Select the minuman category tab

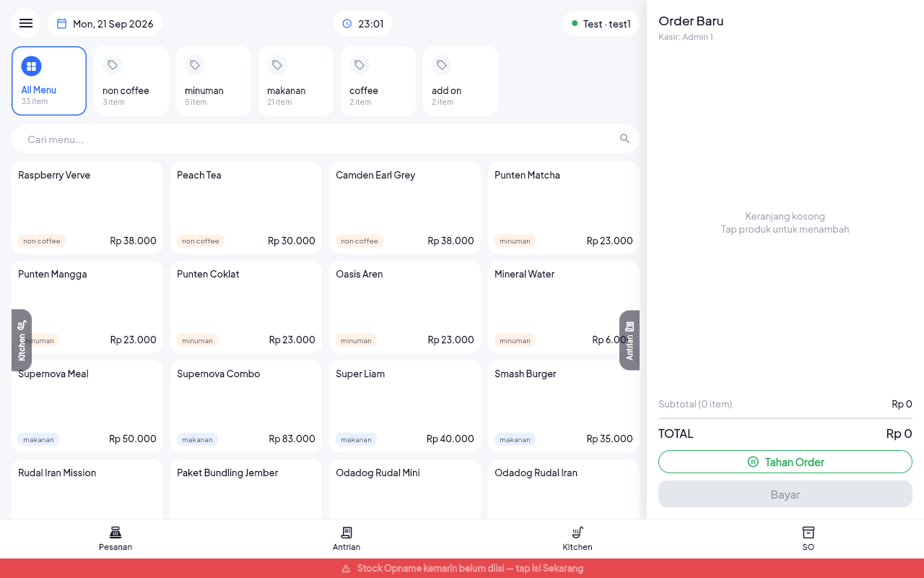pos(214,81)
